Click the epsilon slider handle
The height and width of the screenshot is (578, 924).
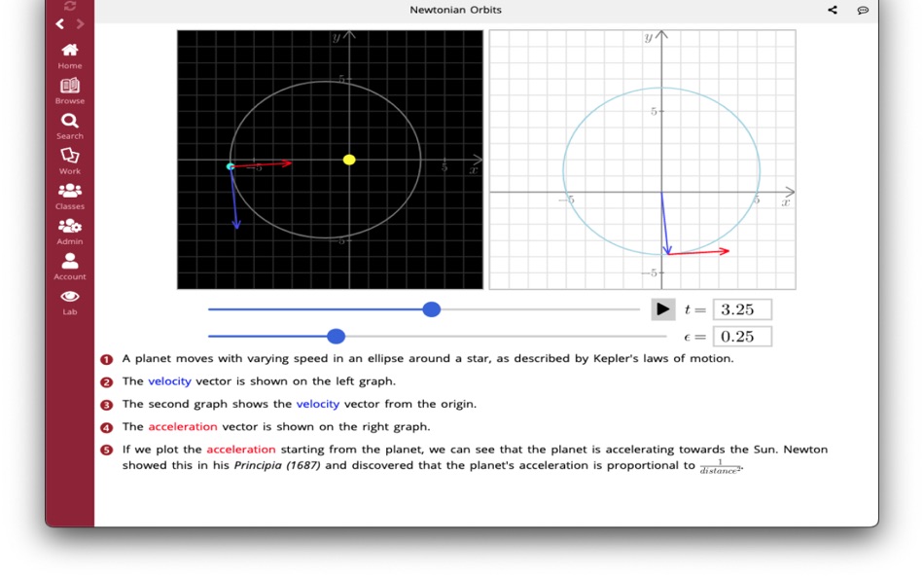[336, 336]
